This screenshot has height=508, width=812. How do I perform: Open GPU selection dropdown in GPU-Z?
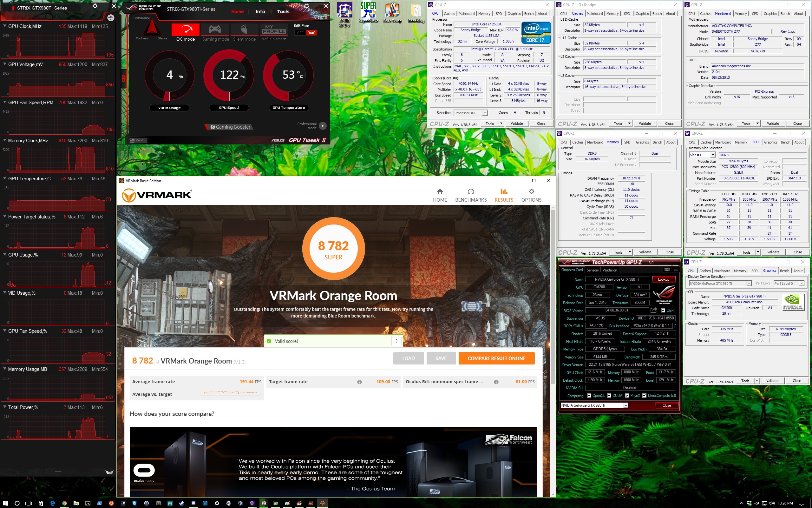click(594, 405)
